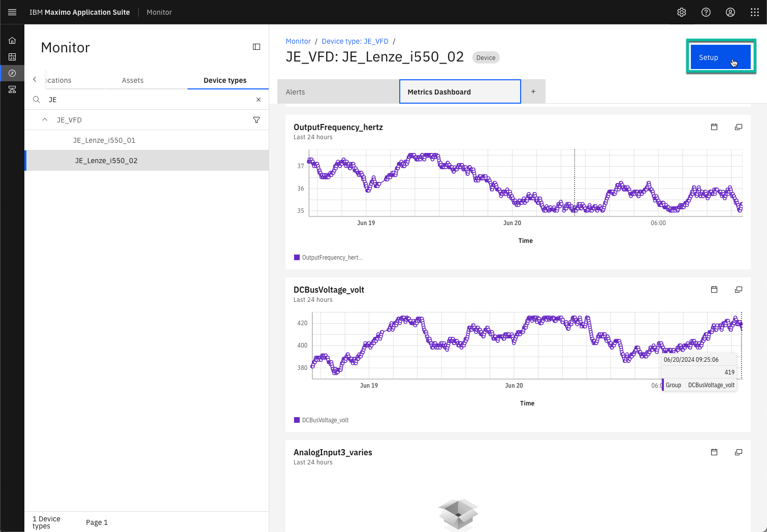The image size is (767, 532).
Task: Click Monitor in the top header
Action: (159, 12)
